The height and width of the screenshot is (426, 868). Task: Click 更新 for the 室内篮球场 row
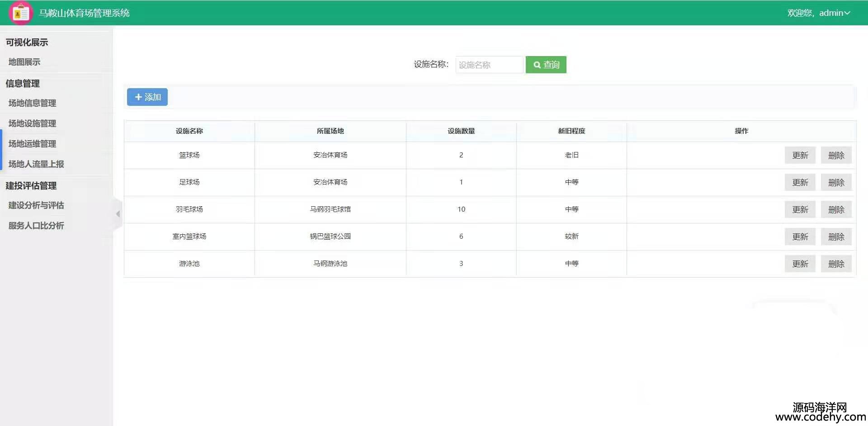point(800,237)
